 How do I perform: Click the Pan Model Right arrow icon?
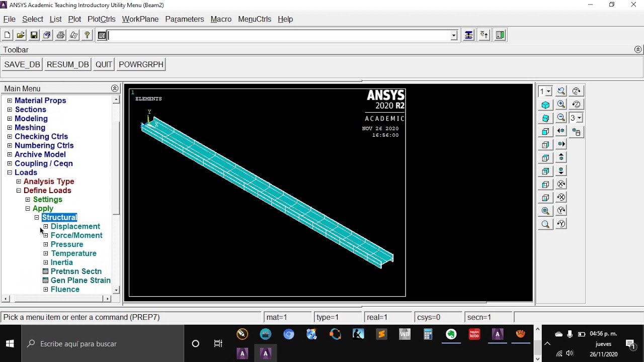pyautogui.click(x=561, y=144)
